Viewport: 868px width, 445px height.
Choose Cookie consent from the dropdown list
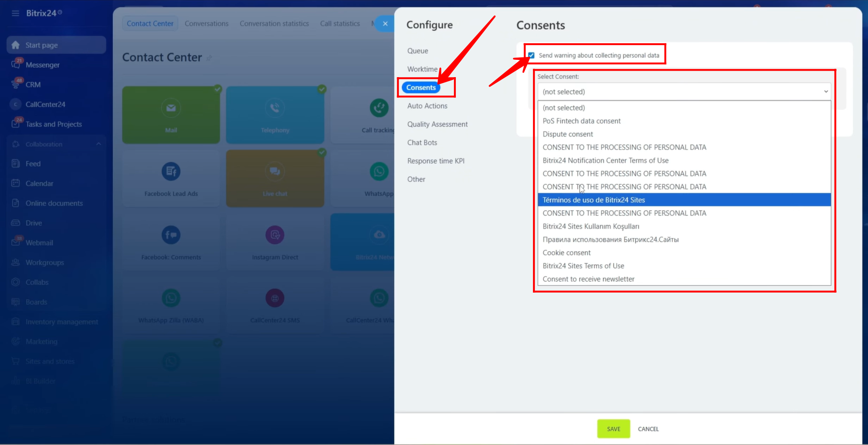click(566, 253)
